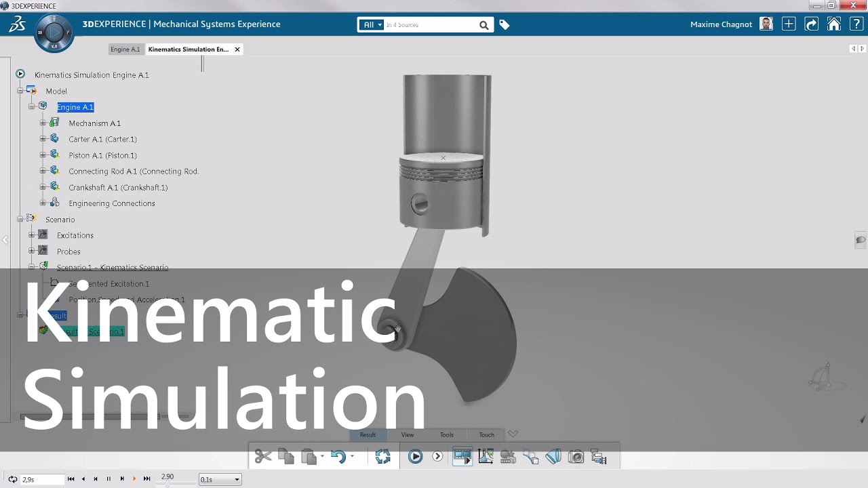Jump to the animation end

(147, 479)
